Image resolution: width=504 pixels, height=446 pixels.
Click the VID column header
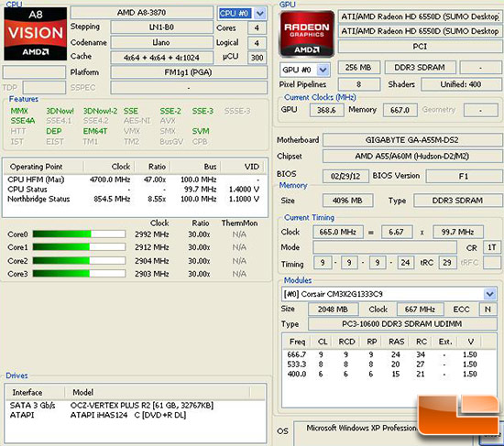point(244,167)
